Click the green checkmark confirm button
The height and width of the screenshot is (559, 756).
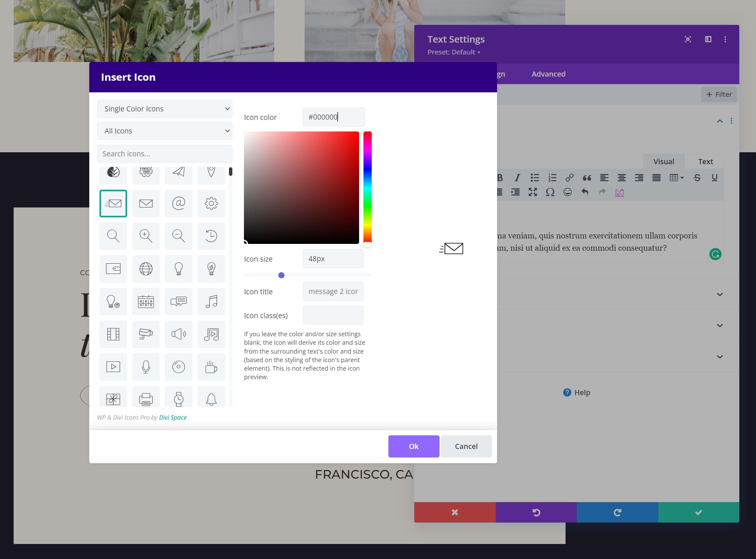coord(698,512)
